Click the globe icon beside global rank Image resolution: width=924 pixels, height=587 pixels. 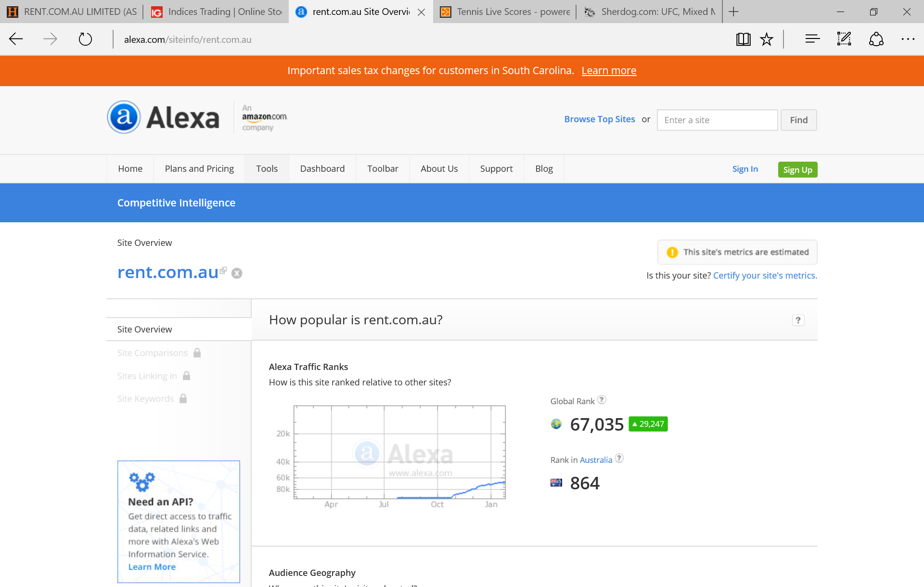point(556,424)
